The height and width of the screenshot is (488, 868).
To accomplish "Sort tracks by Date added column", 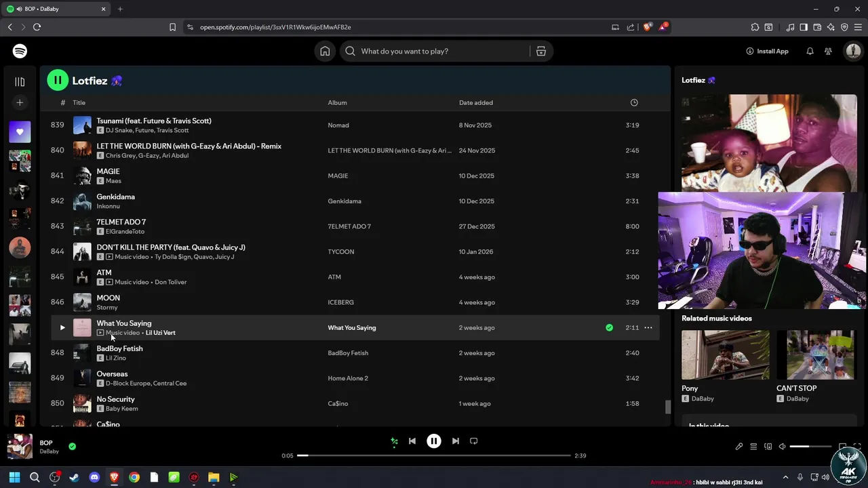I will coord(476,102).
